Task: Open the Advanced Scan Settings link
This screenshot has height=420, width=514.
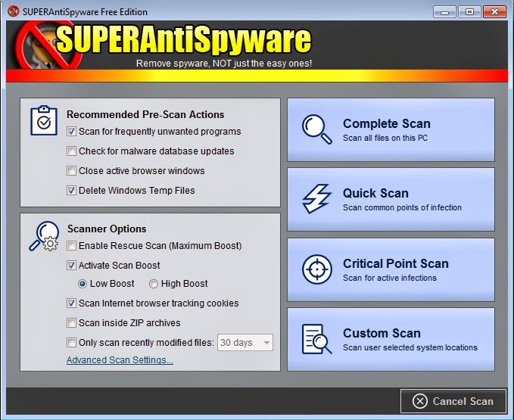Action: pyautogui.click(x=120, y=359)
